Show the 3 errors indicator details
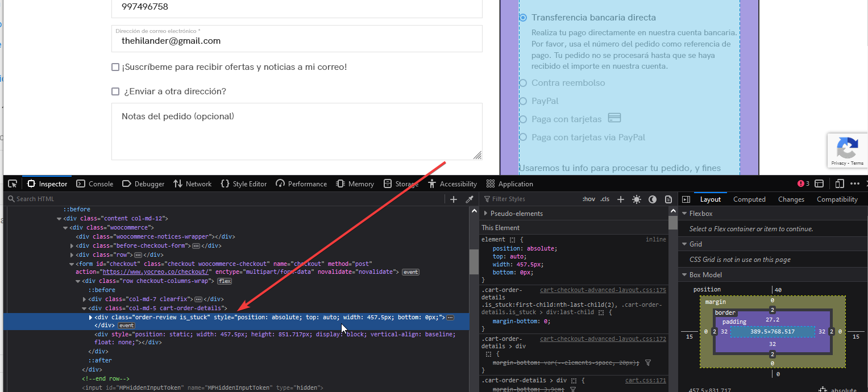868x392 pixels. click(x=803, y=184)
